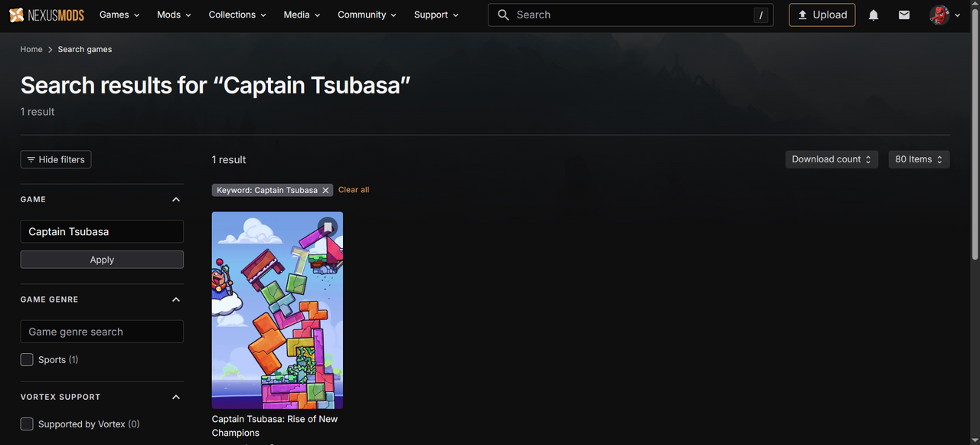The image size is (980, 445).
Task: Open the Games menu
Action: (119, 15)
